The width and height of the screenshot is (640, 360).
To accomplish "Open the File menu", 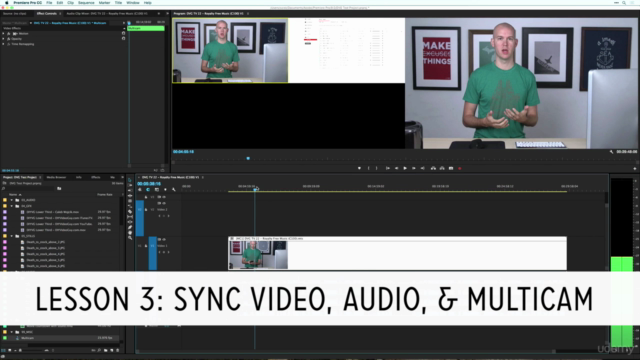I will [x=49, y=3].
